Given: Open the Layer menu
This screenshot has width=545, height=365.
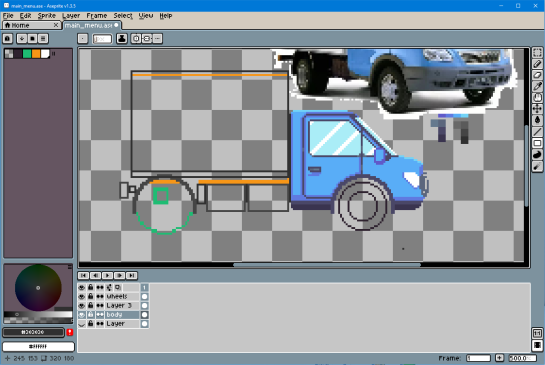Looking at the screenshot, I should [x=71, y=16].
